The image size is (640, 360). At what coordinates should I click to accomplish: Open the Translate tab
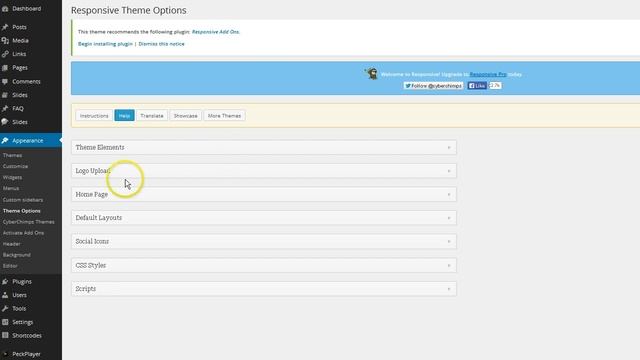coord(152,116)
